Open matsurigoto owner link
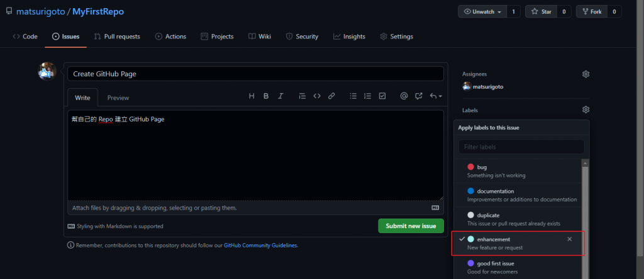Screen dimensions: 644x279 point(41,11)
